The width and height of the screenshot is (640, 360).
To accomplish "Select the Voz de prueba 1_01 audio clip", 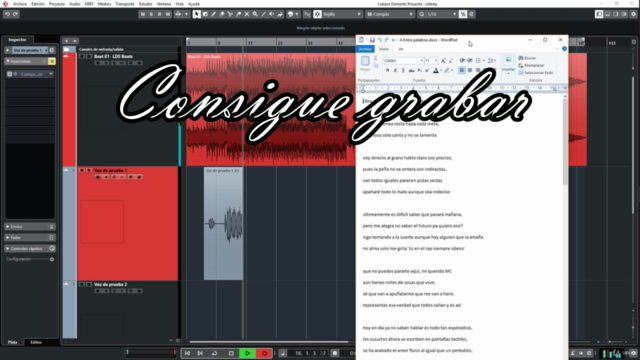I will [x=223, y=224].
